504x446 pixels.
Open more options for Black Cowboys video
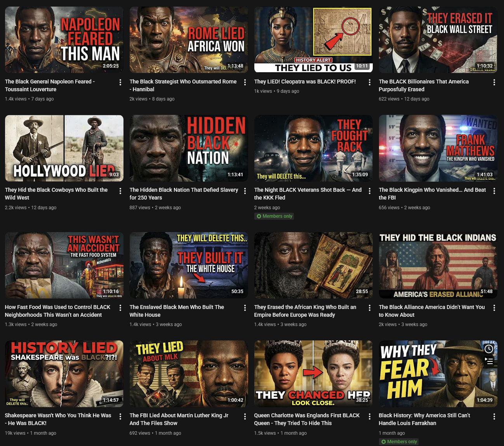tap(120, 191)
